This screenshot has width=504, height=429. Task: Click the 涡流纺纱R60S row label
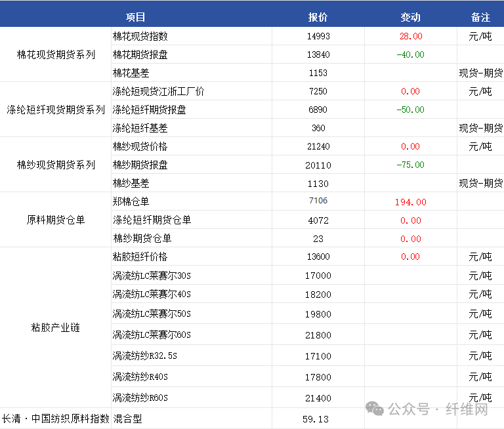140,398
